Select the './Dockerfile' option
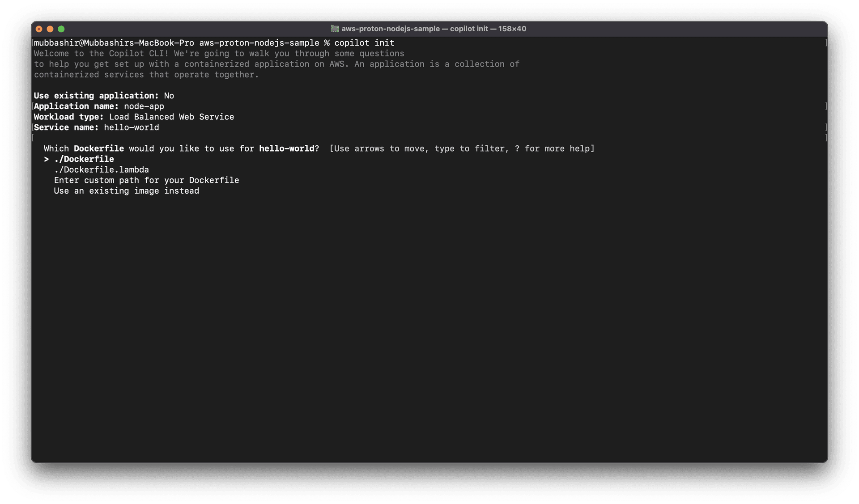Viewport: 859px width, 504px height. point(84,159)
